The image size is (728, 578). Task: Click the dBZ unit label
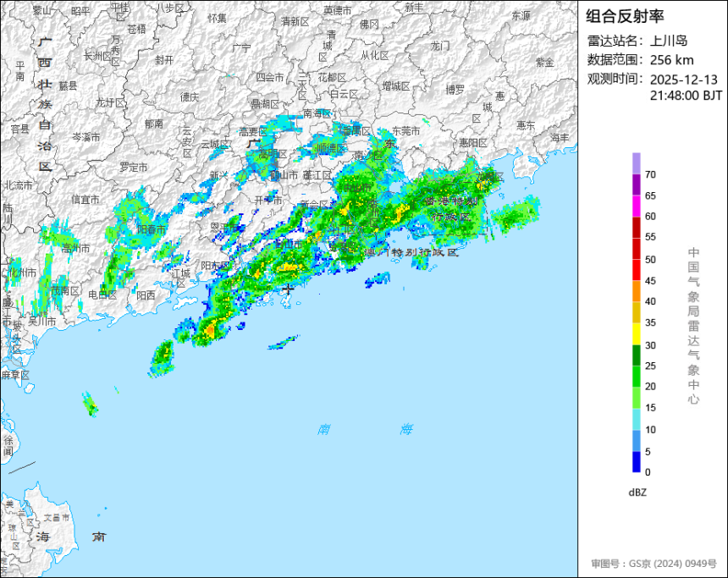[637, 493]
